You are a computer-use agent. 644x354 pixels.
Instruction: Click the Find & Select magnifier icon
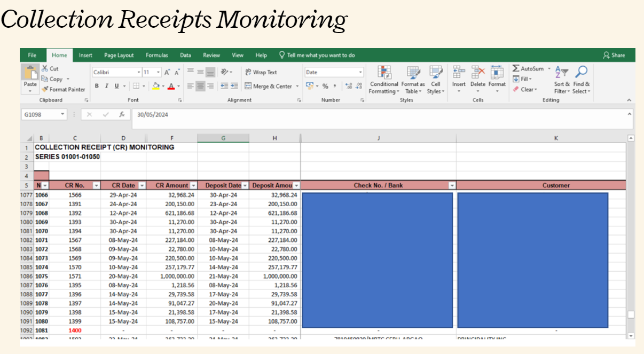pyautogui.click(x=581, y=72)
